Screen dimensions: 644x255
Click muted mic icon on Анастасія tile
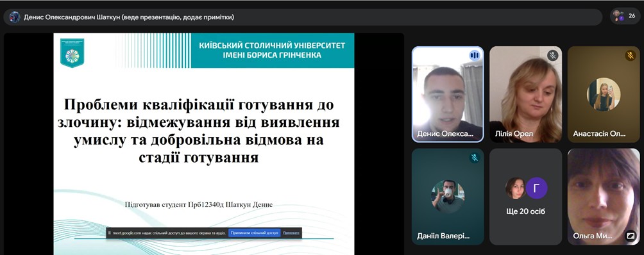coord(631,55)
